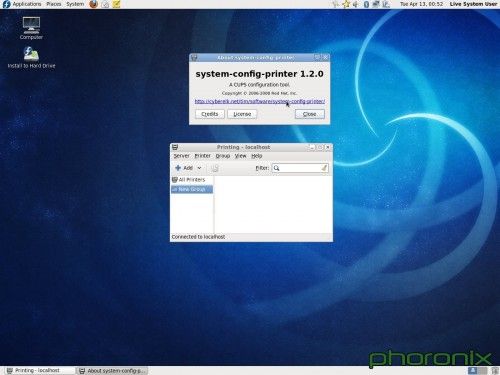Open the Fedora Applications menu
This screenshot has height=375, width=500.
[x=22, y=4]
